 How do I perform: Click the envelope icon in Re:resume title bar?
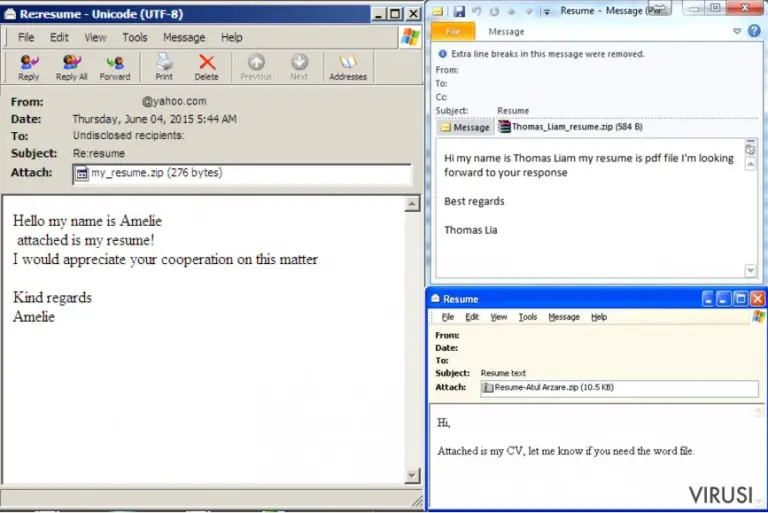point(9,14)
